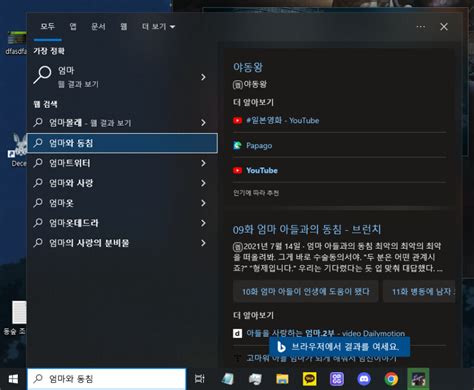Click 브라우저에서 결과를 여세요 Bing button

point(339,347)
